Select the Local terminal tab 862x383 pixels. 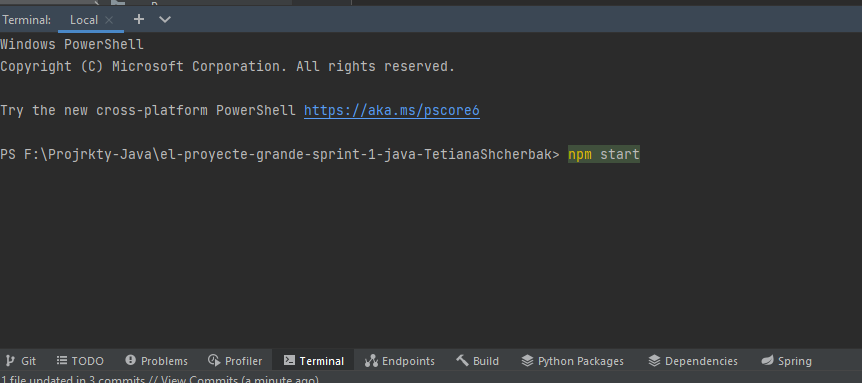84,20
